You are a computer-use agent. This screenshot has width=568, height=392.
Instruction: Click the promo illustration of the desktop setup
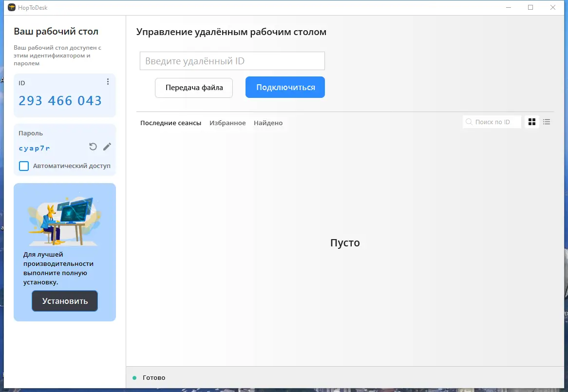[64, 216]
